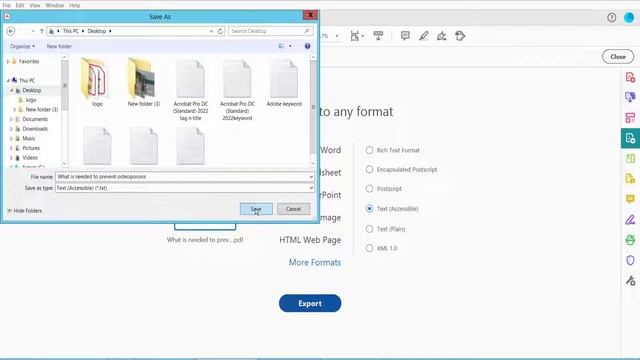Click the Cancel button in Save As dialog

293,209
